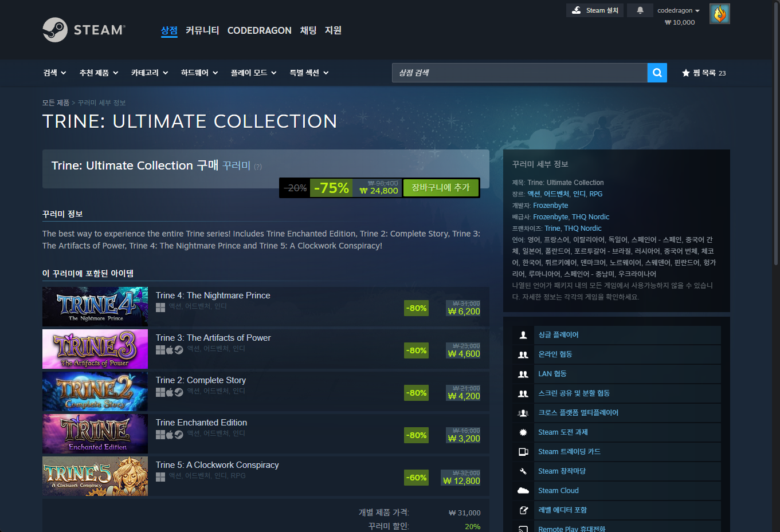Expand the 검색 dropdown menu
Image resolution: width=780 pixels, height=532 pixels.
coord(55,73)
